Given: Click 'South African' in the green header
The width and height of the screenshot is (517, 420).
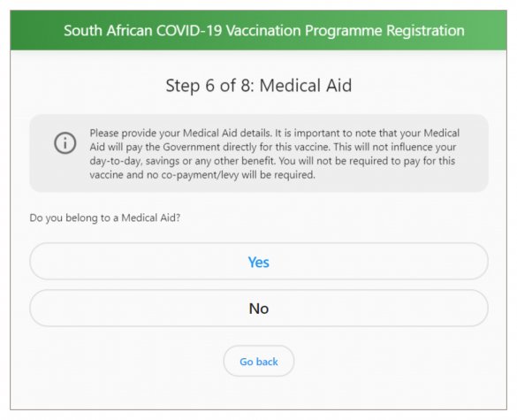Looking at the screenshot, I should point(108,31).
